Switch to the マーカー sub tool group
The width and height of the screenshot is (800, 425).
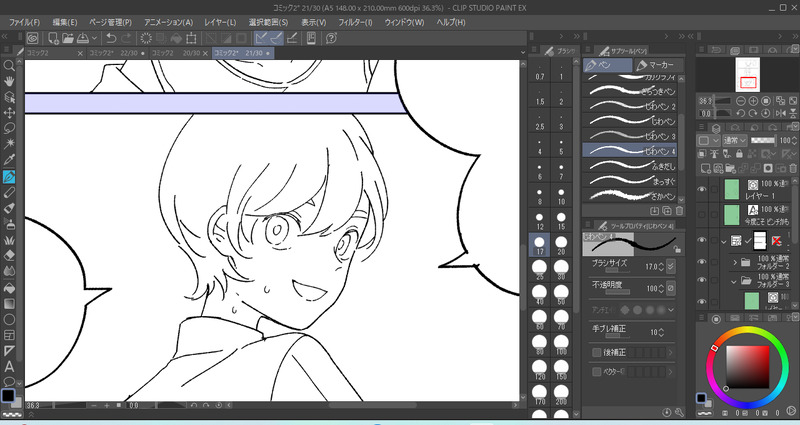657,65
